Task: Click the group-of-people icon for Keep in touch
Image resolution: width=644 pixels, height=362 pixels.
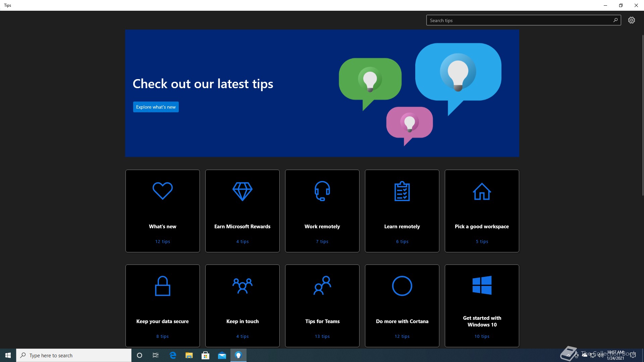Action: (242, 286)
